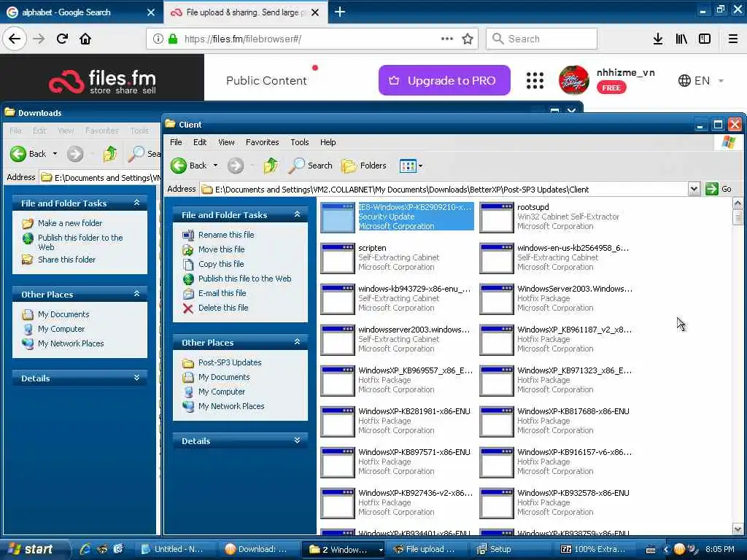Open Back history arrow in Client window

[x=215, y=166]
